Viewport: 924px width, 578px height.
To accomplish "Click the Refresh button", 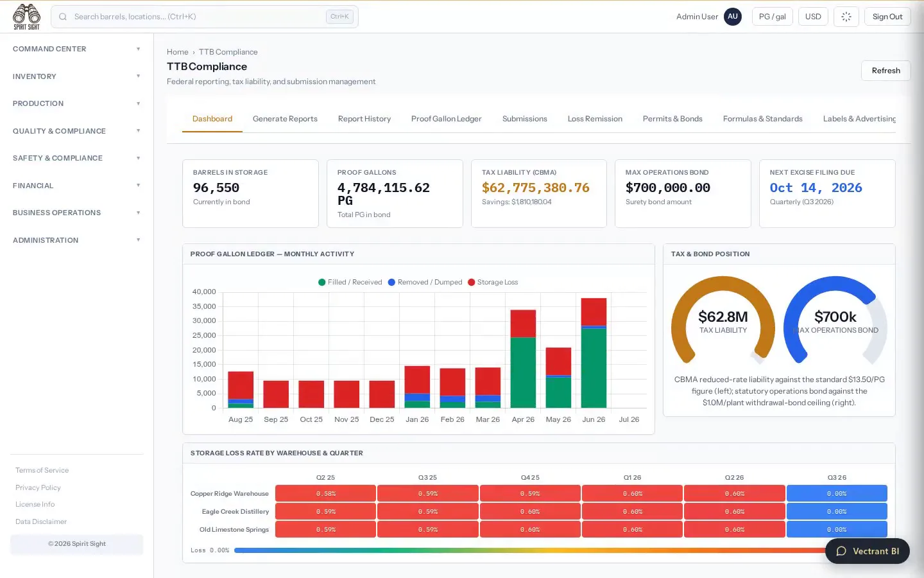I will (x=886, y=71).
